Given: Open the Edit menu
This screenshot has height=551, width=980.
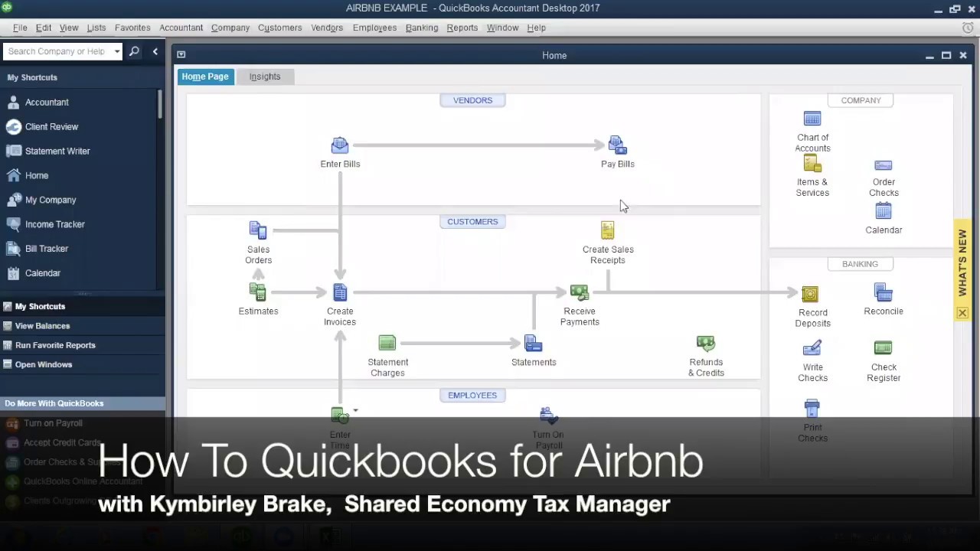Looking at the screenshot, I should (x=44, y=28).
